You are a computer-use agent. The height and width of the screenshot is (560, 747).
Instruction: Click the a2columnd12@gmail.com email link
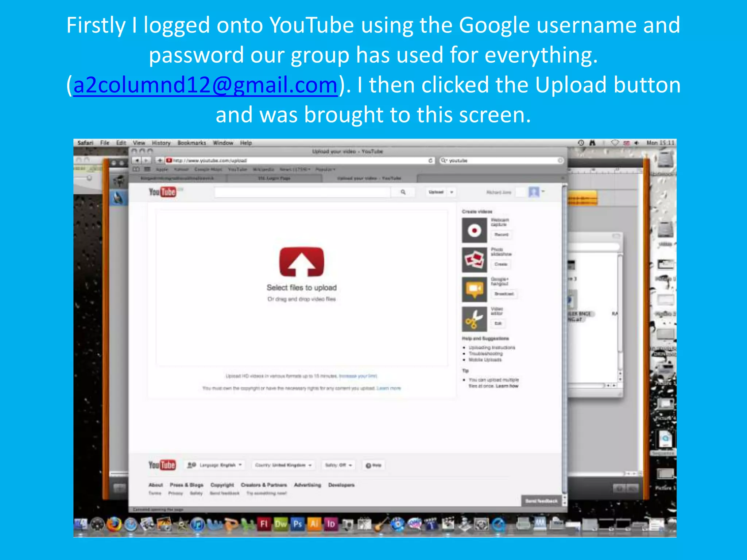[205, 85]
